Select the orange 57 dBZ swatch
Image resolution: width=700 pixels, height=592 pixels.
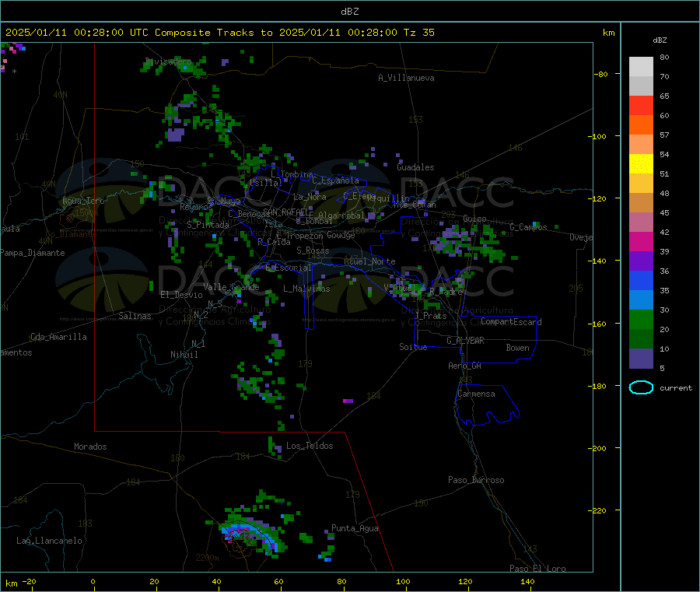click(641, 125)
